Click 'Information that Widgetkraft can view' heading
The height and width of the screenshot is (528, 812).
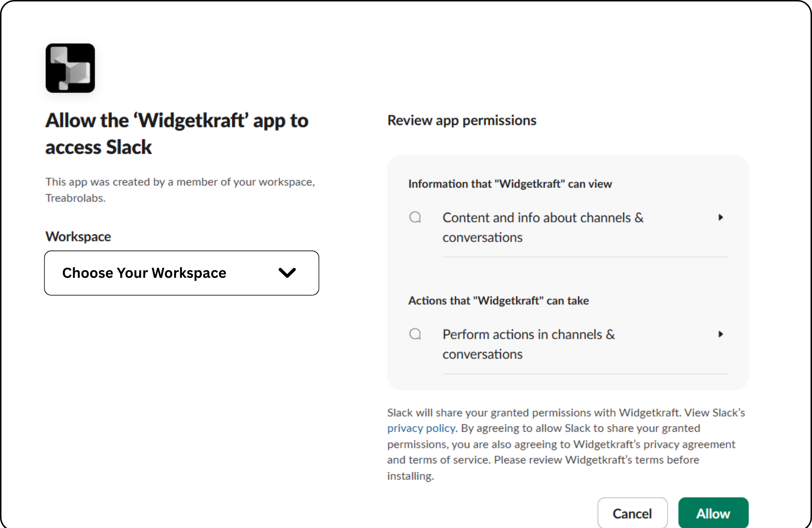(x=510, y=184)
